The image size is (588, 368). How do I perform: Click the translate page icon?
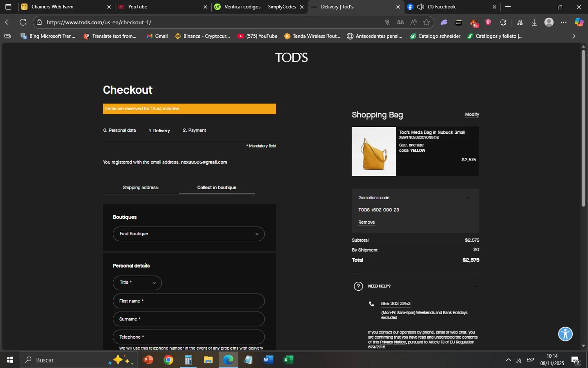400,22
